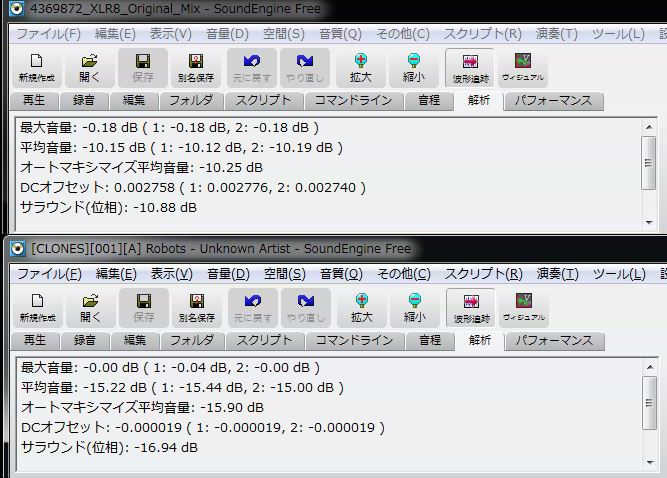Switch to パフォーマンス tab in XLR8 window
Image resolution: width=667 pixels, height=478 pixels.
[x=553, y=100]
